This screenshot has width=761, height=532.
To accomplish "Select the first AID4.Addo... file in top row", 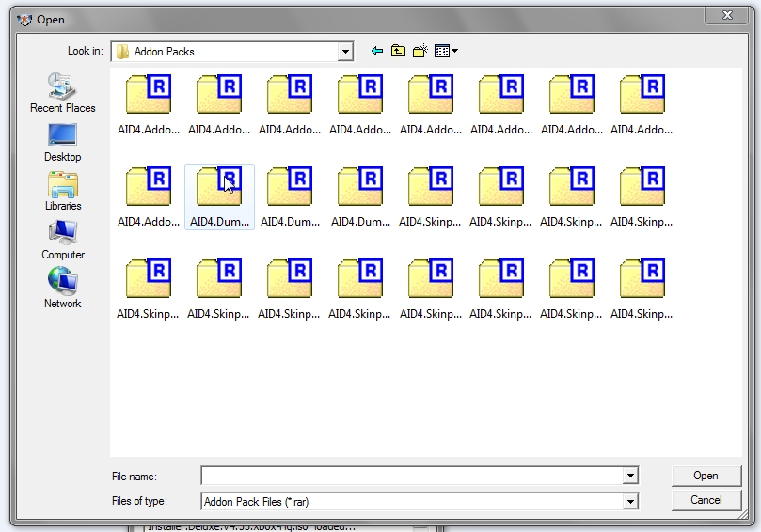I will 149,105.
